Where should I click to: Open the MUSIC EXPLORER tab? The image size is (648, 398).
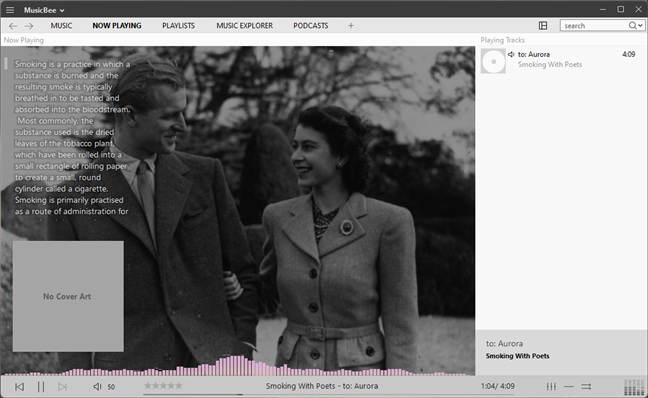pos(245,26)
